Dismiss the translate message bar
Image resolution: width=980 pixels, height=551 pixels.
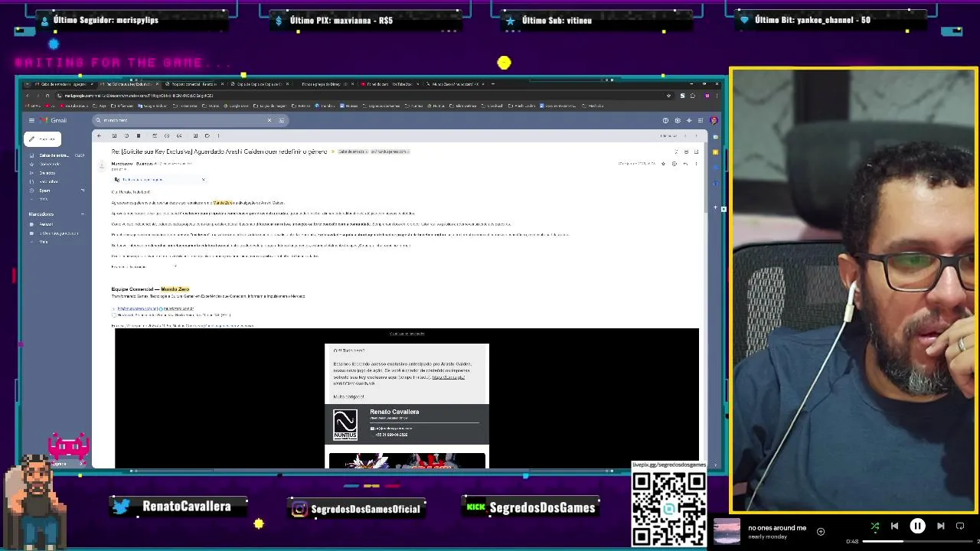coord(204,179)
